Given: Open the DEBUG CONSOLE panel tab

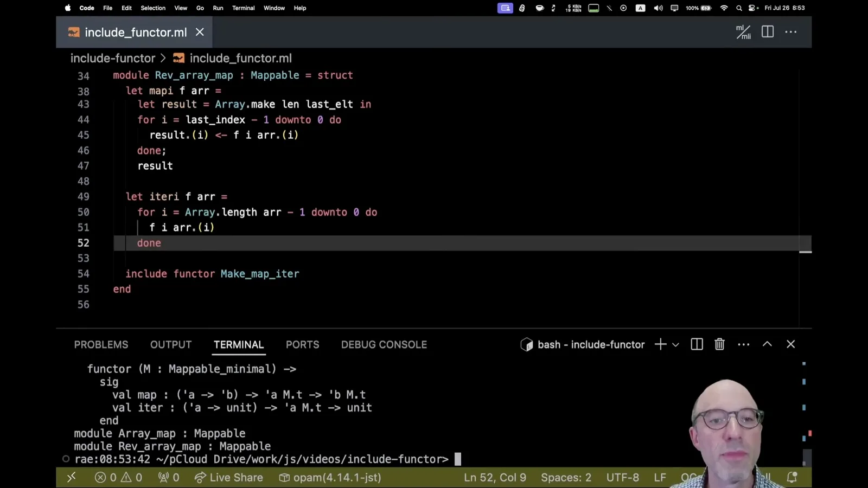Looking at the screenshot, I should pyautogui.click(x=384, y=344).
